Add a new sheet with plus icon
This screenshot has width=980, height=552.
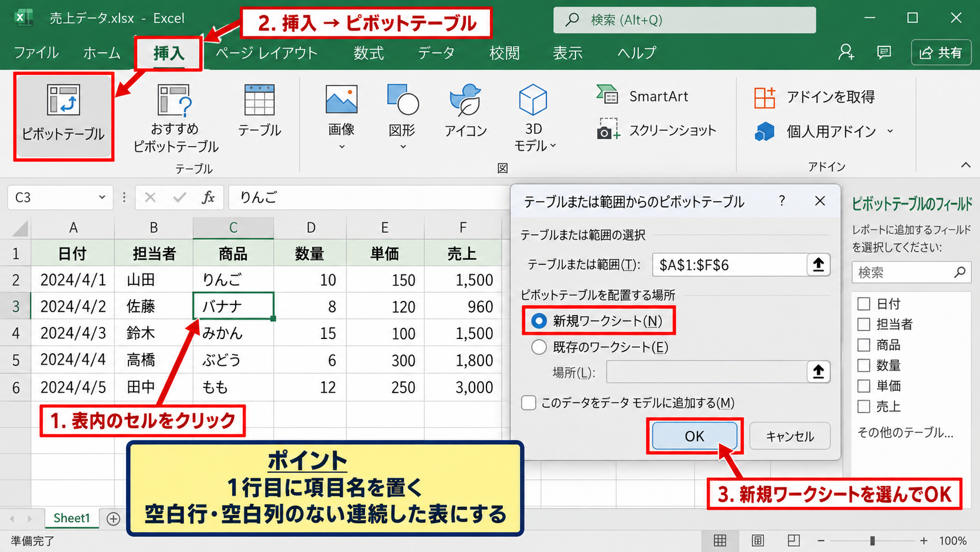tap(113, 519)
